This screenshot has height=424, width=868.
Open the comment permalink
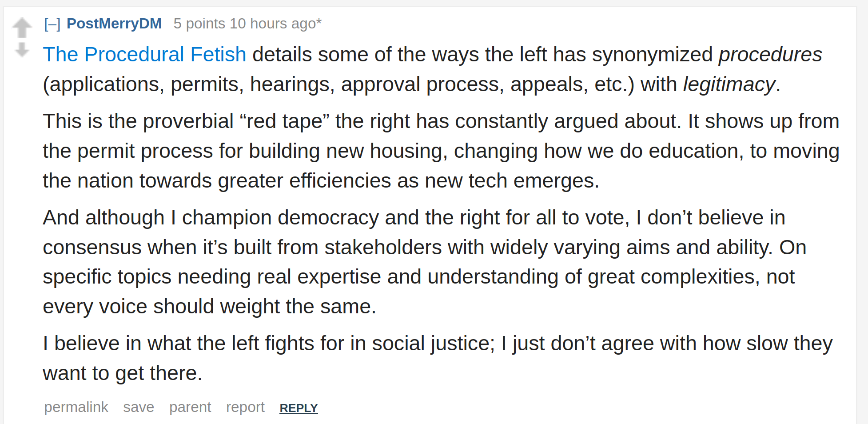(x=76, y=407)
